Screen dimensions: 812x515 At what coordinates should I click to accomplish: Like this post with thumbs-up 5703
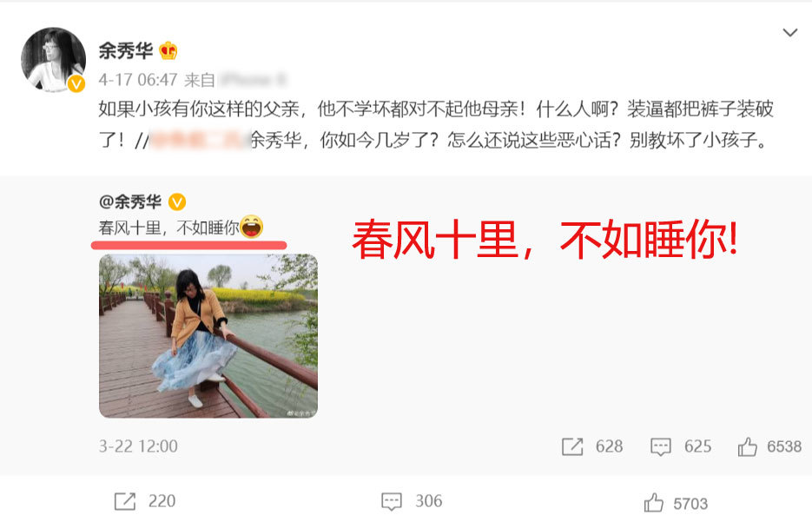[x=654, y=502]
